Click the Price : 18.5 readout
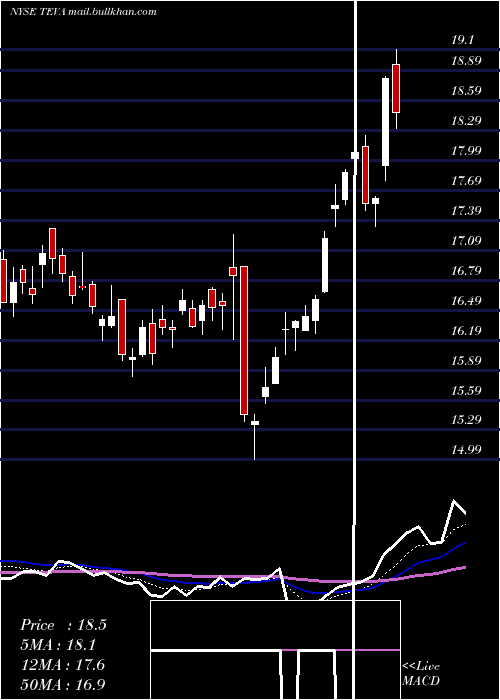Screen dimensions: 500x700 63,625
